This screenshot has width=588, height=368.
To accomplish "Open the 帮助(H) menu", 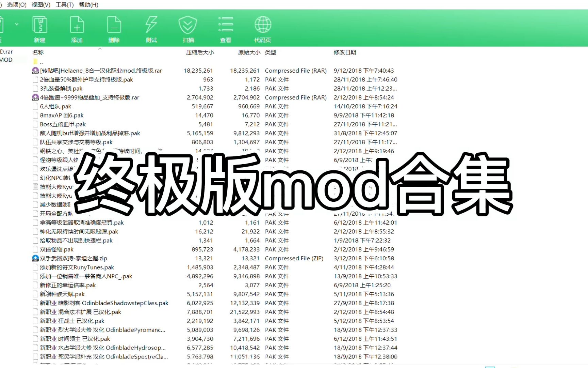I will (x=88, y=4).
